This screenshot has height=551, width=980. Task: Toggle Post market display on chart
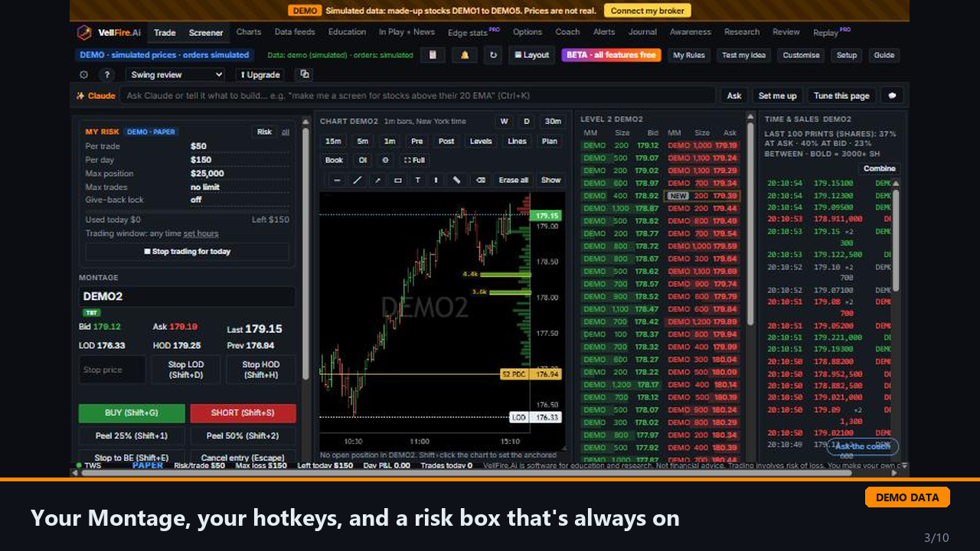446,141
